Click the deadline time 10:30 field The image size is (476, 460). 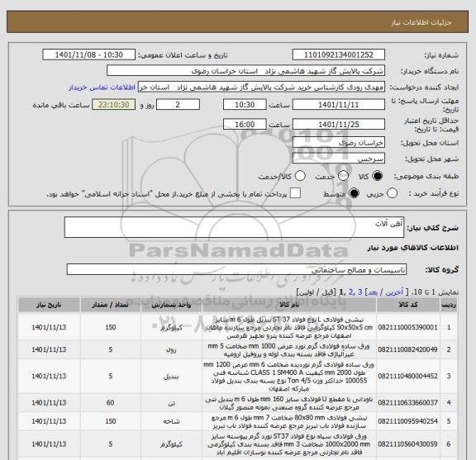245,105
